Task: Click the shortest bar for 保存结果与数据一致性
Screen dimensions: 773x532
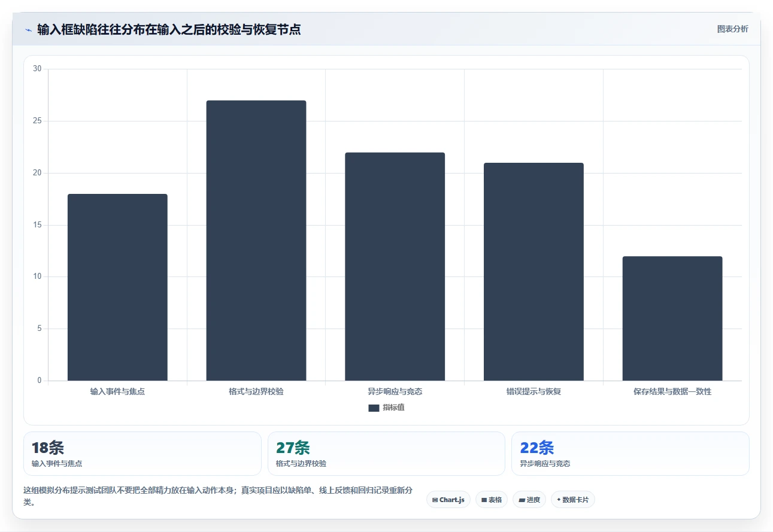Action: pos(672,318)
